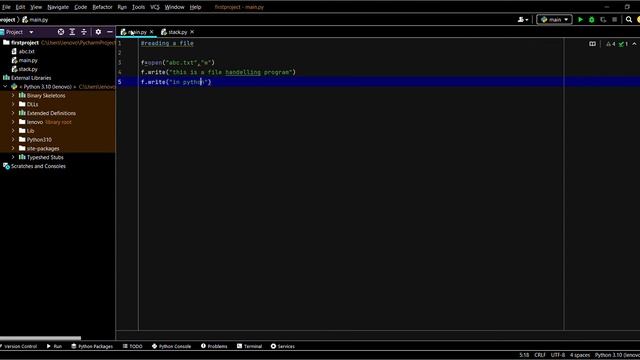Click the warnings indicator showing 4
Screen dimensions: 640x360
click(x=611, y=44)
